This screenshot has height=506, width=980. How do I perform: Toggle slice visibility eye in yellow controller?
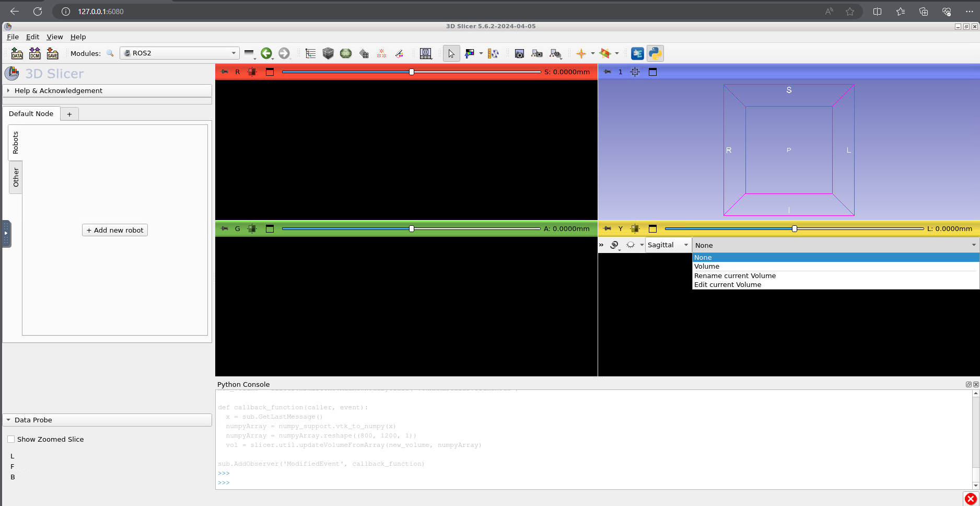point(631,245)
